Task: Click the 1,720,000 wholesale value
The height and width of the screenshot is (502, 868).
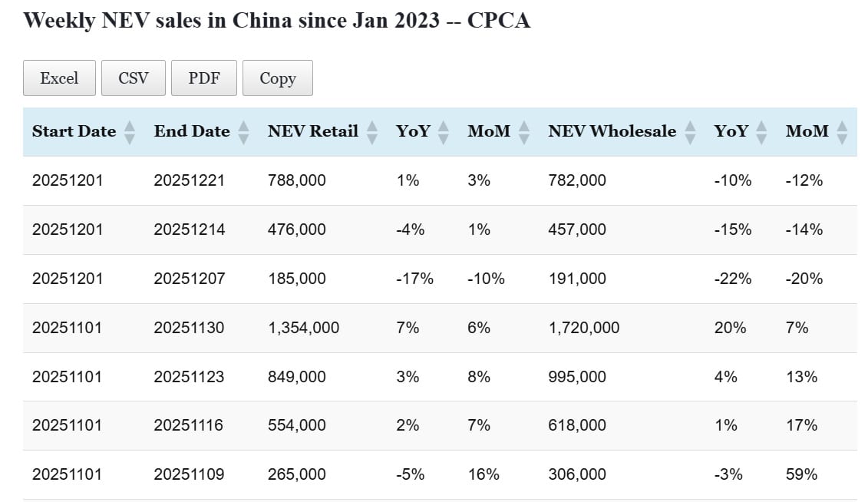Action: (583, 328)
